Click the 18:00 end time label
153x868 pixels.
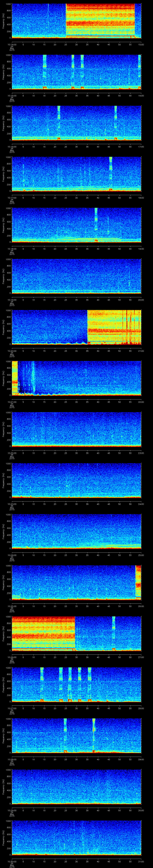pyautogui.click(x=141, y=198)
